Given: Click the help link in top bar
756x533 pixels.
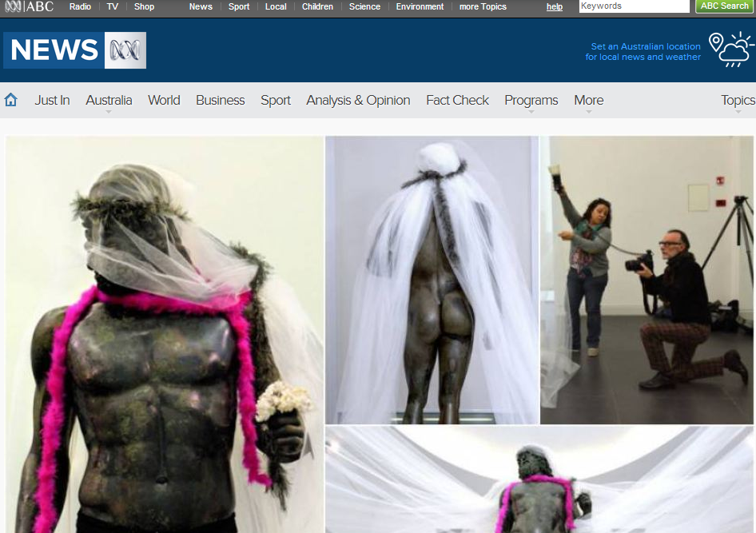Looking at the screenshot, I should click(x=554, y=6).
